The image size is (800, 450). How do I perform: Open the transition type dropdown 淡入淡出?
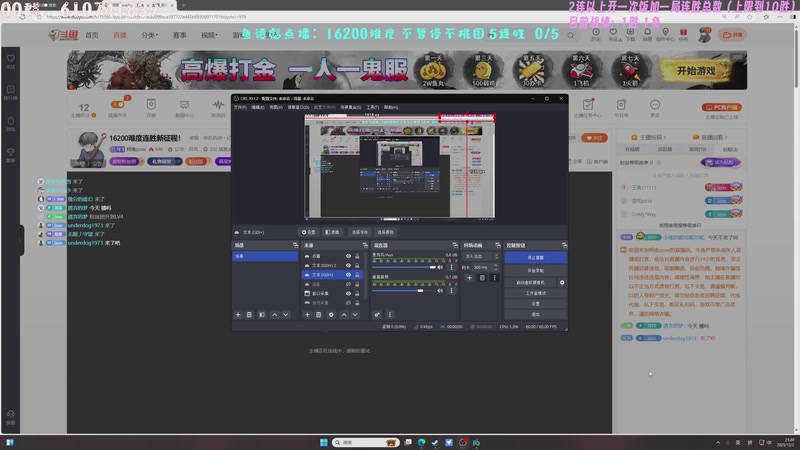point(481,256)
